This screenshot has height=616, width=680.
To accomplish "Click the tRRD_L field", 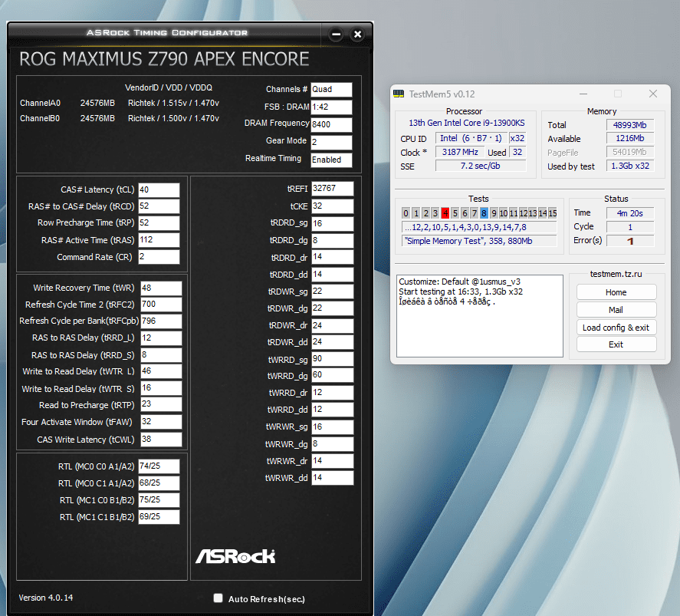I will pos(161,338).
